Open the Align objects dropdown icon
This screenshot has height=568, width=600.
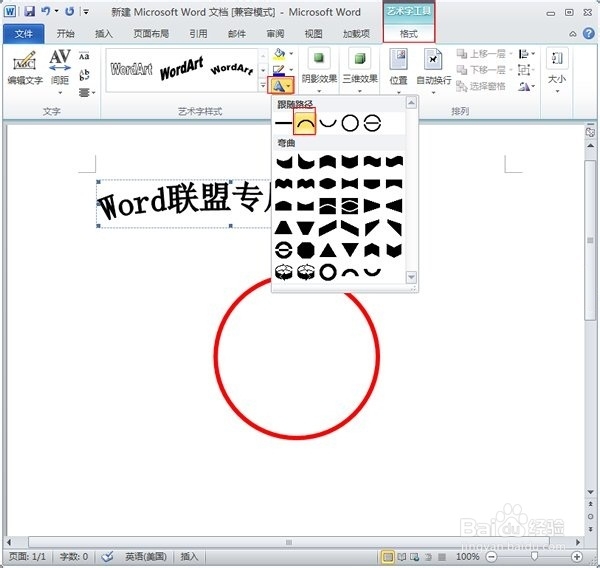click(x=526, y=54)
